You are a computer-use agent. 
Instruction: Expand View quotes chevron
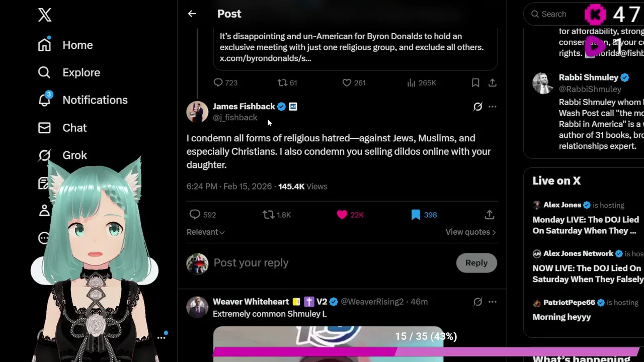tap(494, 232)
